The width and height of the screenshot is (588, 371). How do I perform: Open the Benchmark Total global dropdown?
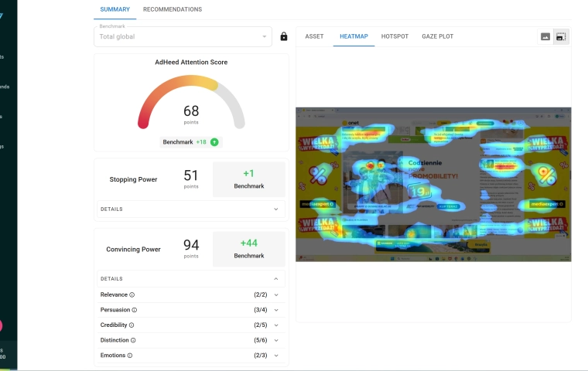tap(183, 36)
